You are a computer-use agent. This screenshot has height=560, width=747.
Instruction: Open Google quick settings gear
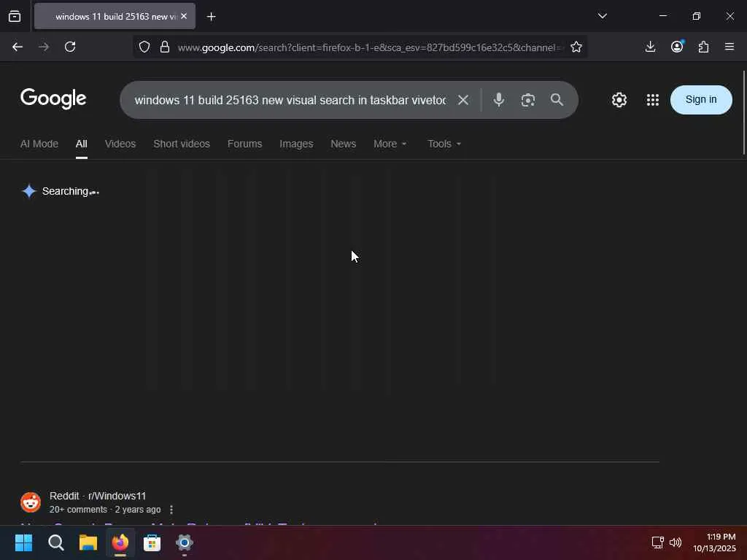coord(619,100)
